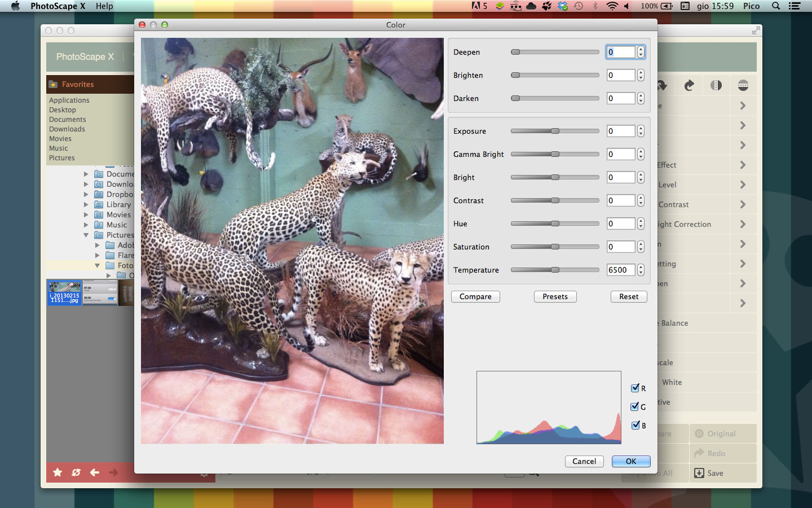Click the Temperature value field
This screenshot has height=508, width=812.
(x=620, y=270)
